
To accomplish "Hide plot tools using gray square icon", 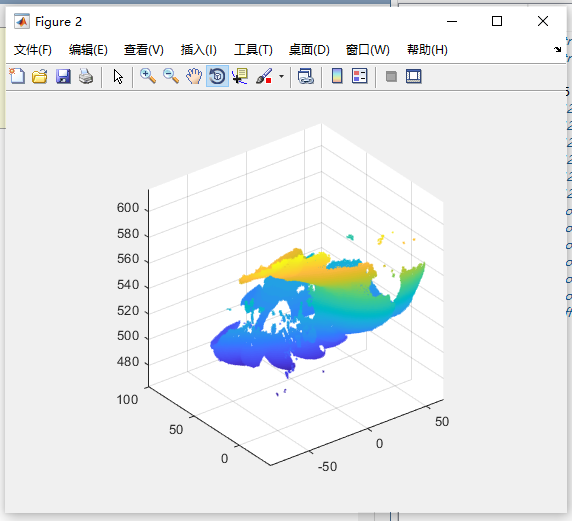I will 391,77.
